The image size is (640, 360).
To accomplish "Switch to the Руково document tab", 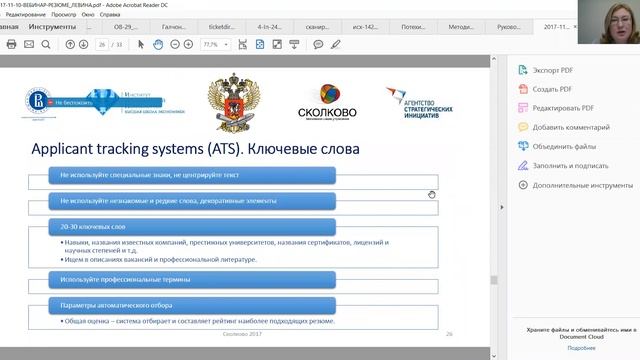I will [x=509, y=27].
